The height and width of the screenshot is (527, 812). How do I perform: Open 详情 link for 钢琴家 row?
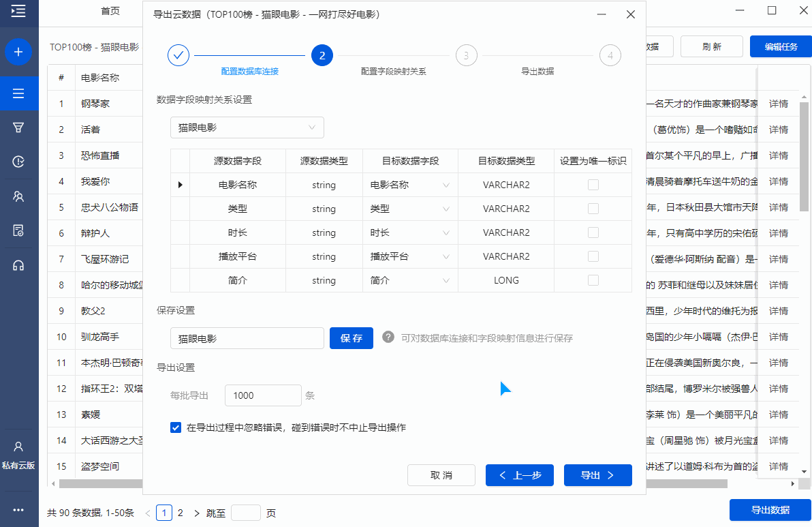click(x=779, y=104)
